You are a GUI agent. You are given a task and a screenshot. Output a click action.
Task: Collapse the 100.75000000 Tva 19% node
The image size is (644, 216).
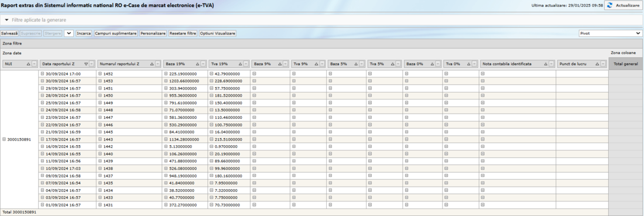click(x=211, y=125)
